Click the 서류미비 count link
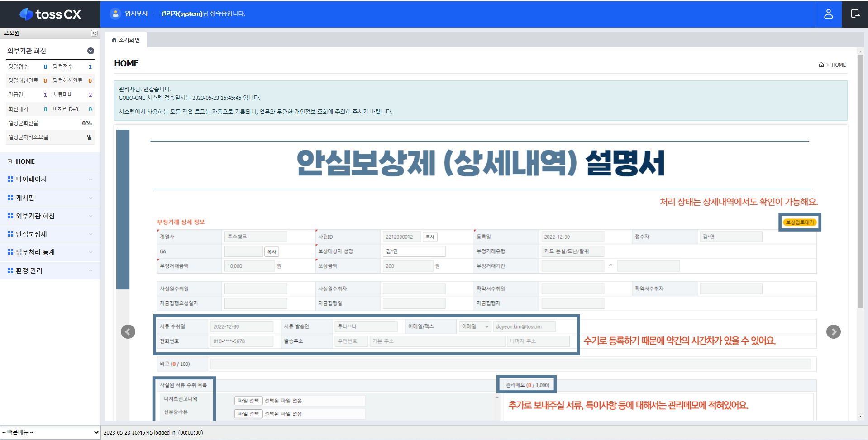Viewport: 868px width, 440px height. click(x=90, y=95)
